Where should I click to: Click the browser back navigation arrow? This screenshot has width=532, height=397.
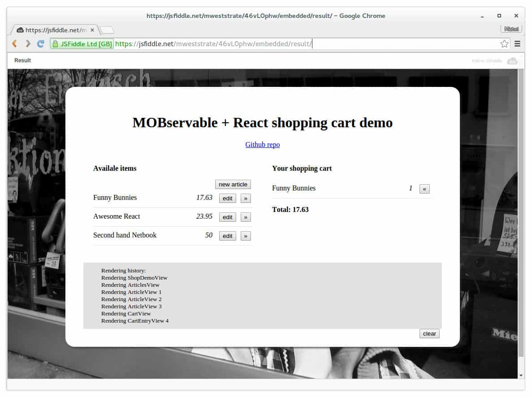point(14,43)
